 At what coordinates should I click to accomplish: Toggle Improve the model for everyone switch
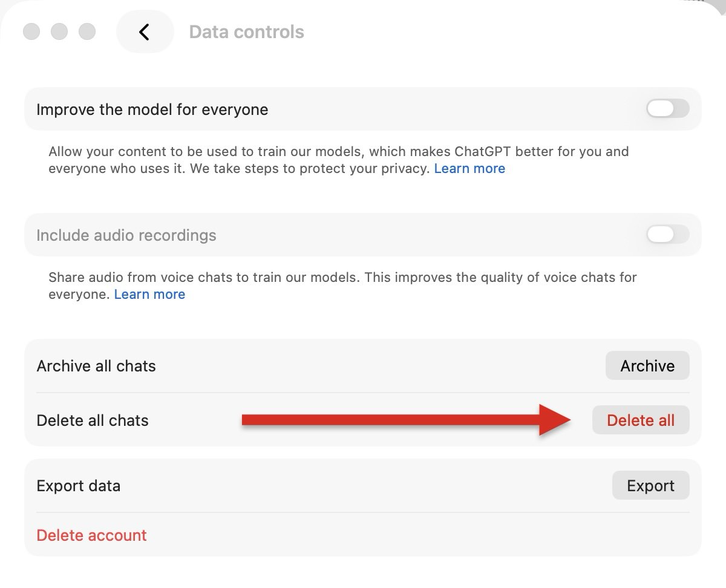coord(667,109)
